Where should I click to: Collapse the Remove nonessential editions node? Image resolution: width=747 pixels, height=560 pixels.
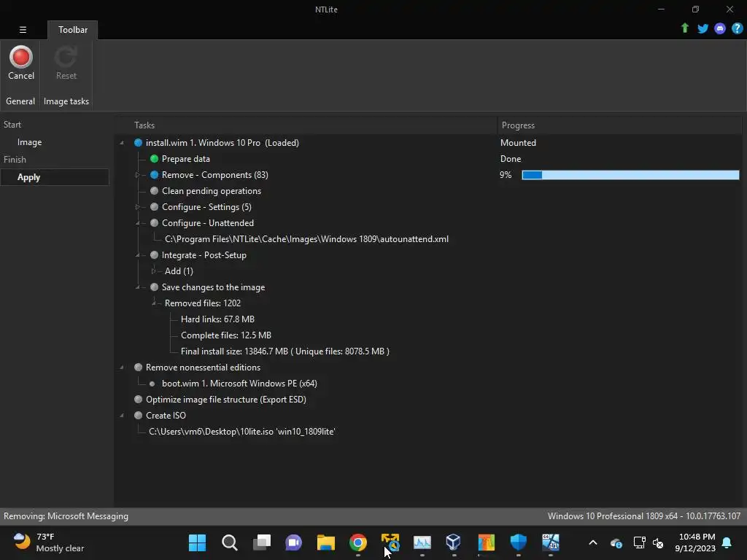coord(122,367)
